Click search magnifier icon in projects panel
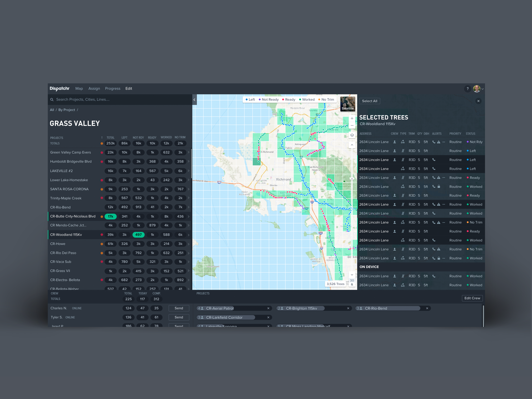The width and height of the screenshot is (532, 399). point(52,100)
